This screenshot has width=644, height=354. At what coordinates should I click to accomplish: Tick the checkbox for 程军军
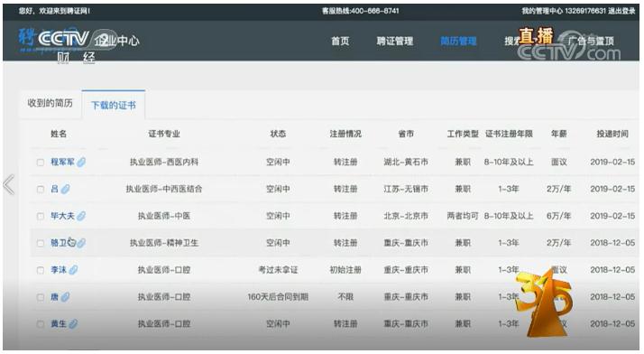click(41, 163)
